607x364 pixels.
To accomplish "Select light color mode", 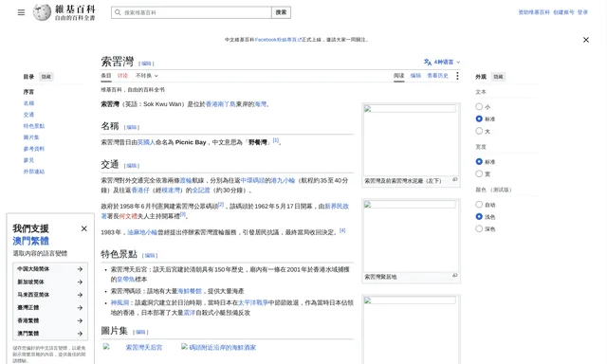I will (479, 217).
